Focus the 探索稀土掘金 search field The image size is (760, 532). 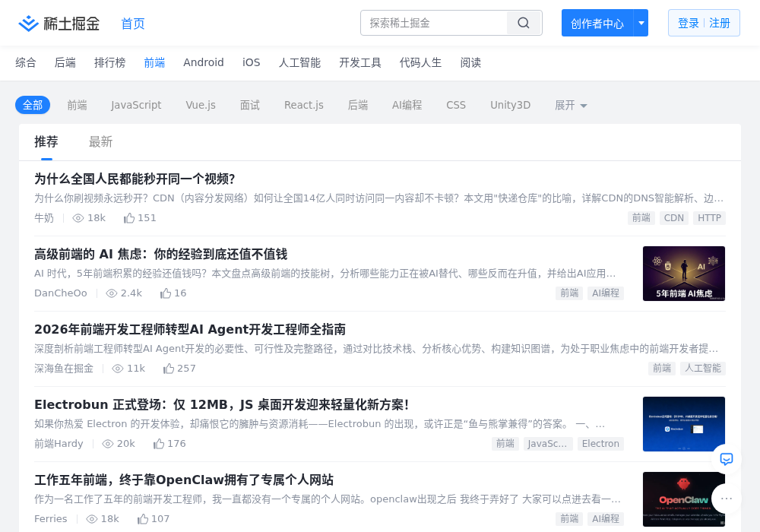[434, 23]
